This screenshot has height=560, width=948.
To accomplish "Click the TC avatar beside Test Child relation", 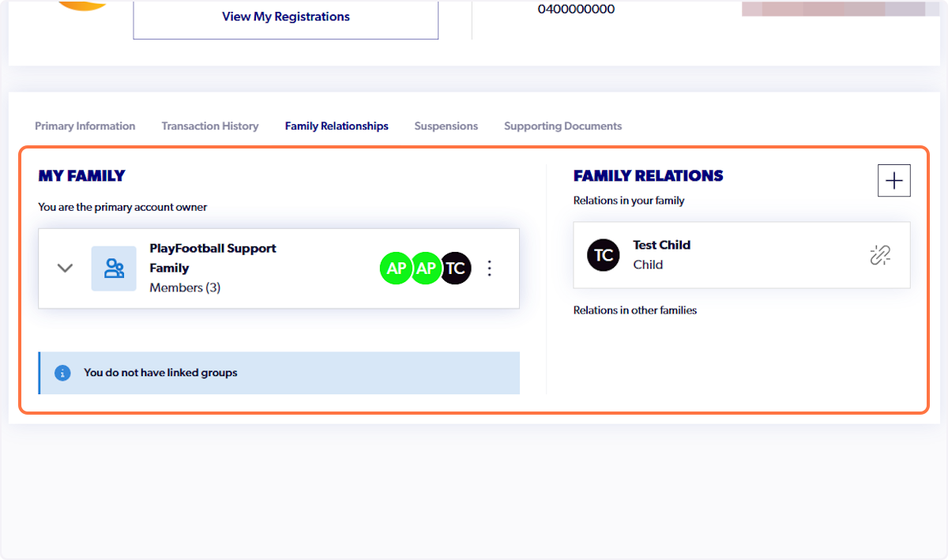I will point(603,254).
